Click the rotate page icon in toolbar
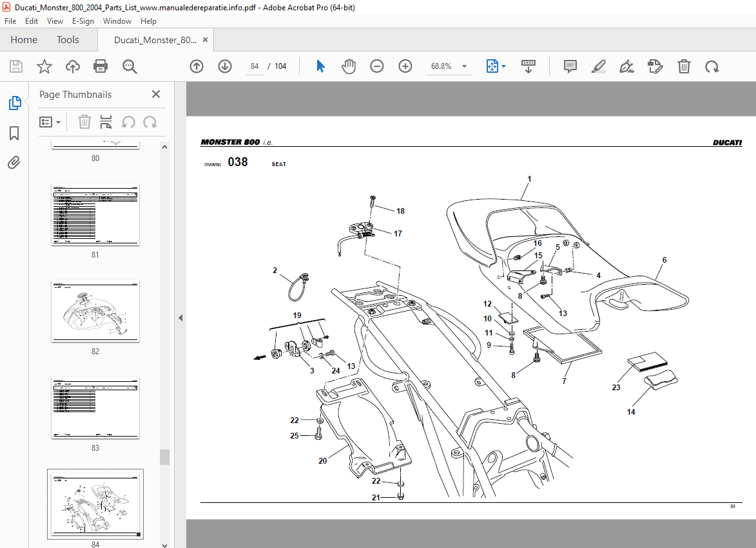The width and height of the screenshot is (756, 548). [x=712, y=66]
